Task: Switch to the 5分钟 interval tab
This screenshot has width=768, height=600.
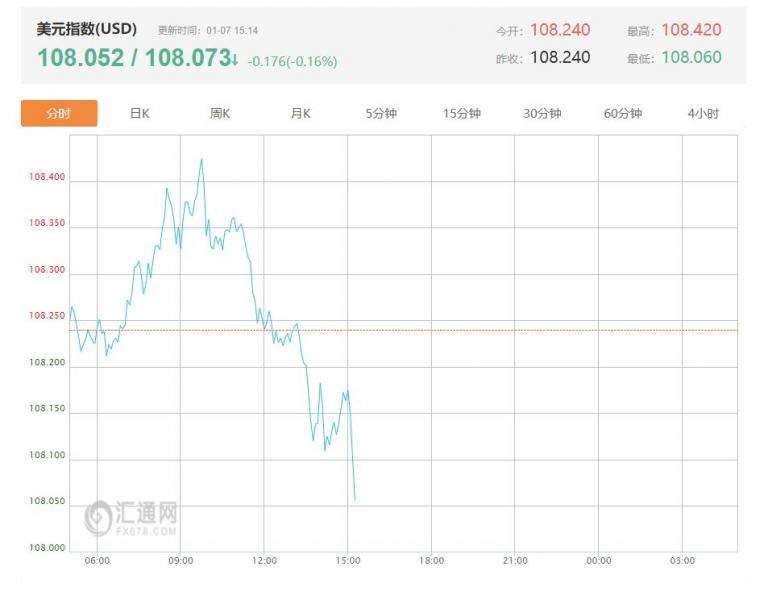Action: [x=381, y=114]
